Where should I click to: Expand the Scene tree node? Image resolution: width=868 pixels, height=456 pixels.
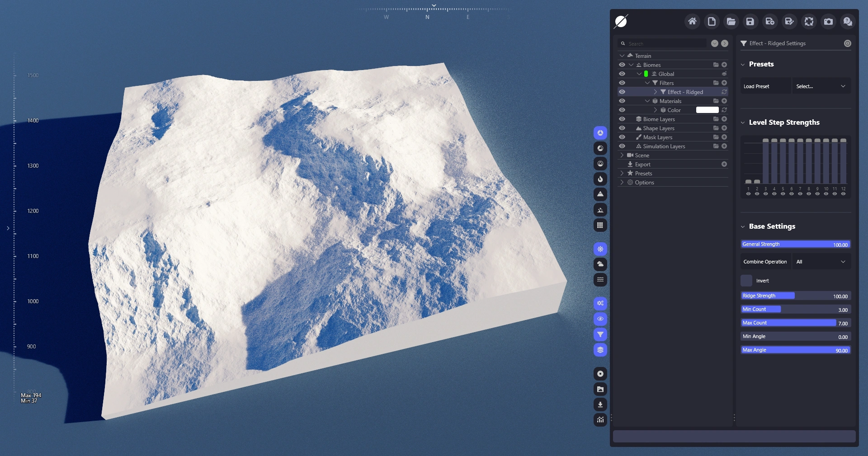[x=622, y=155]
